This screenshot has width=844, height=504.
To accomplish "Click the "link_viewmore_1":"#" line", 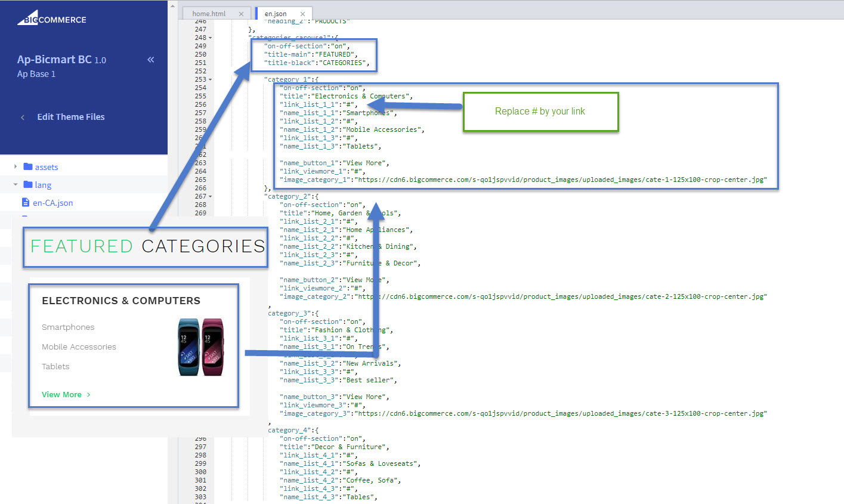I will click(x=323, y=171).
